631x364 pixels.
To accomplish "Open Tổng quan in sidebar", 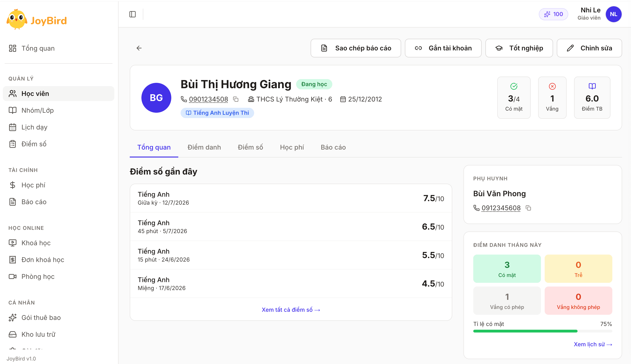I will point(59,48).
